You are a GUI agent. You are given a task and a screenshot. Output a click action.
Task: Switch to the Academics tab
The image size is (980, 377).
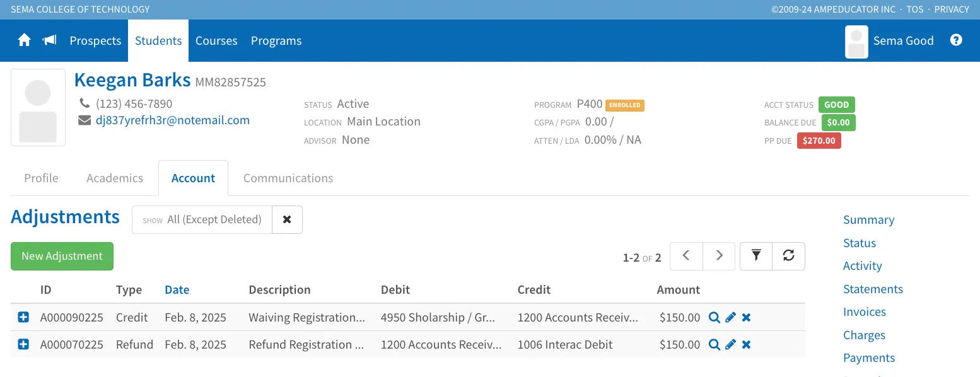[115, 178]
